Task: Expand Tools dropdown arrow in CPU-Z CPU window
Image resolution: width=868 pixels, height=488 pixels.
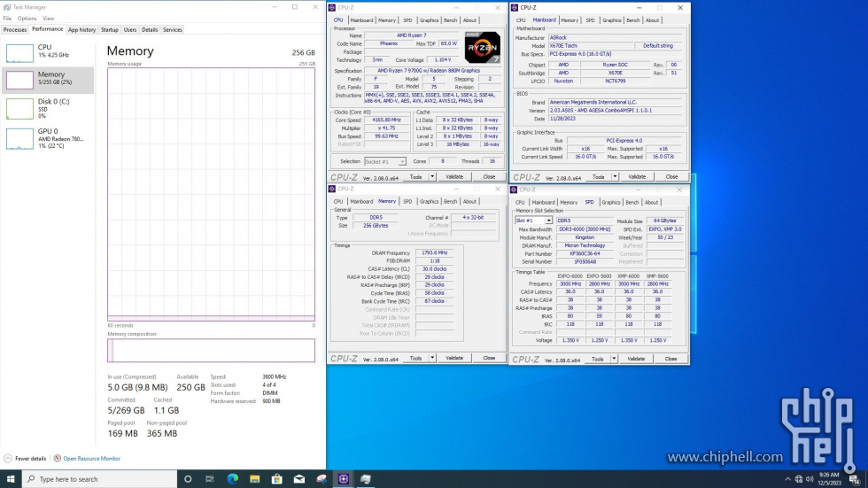Action: 432,176
